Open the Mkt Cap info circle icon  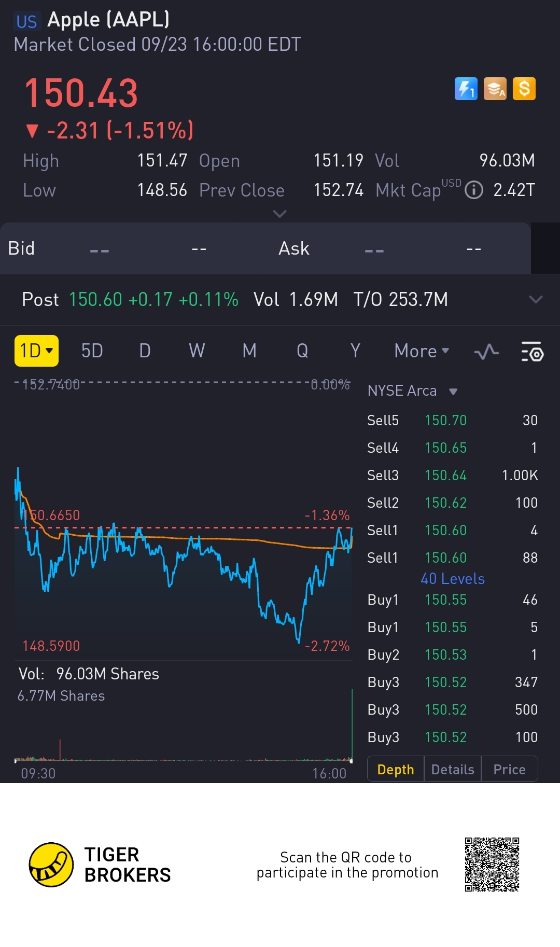[474, 190]
